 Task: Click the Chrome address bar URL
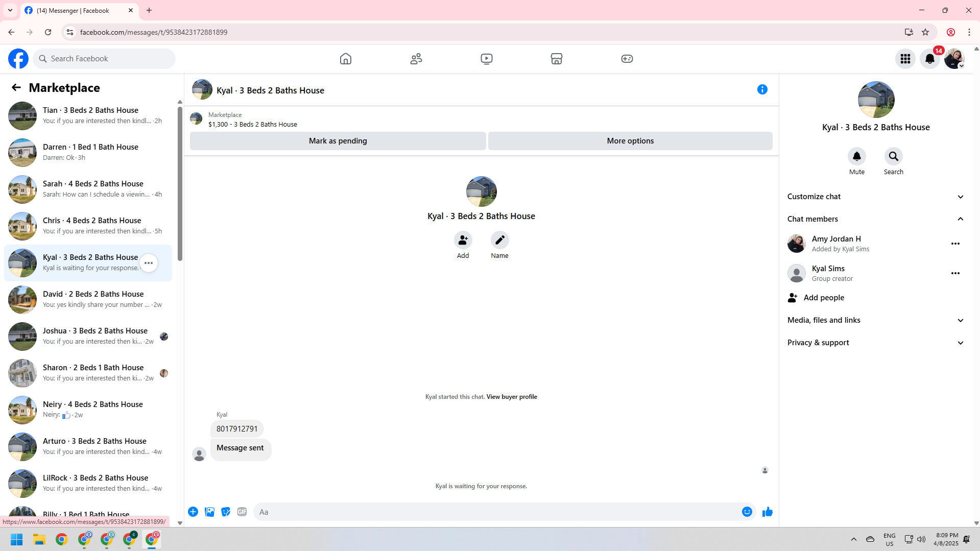153,32
